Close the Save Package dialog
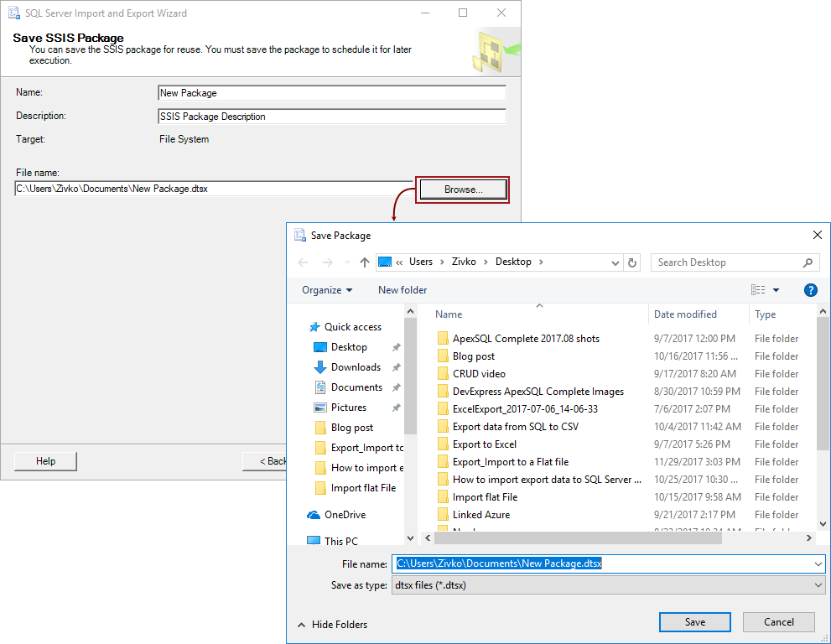This screenshot has height=644, width=831. (818, 235)
